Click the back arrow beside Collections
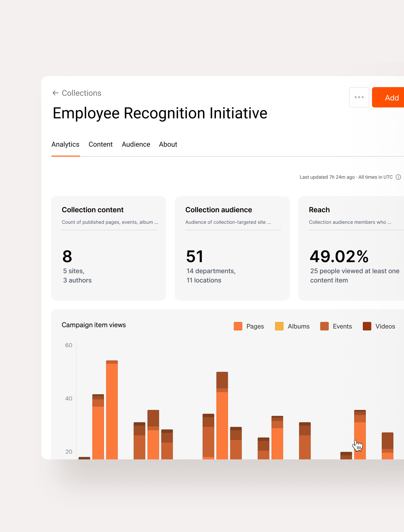This screenshot has height=532, width=404. tap(55, 93)
